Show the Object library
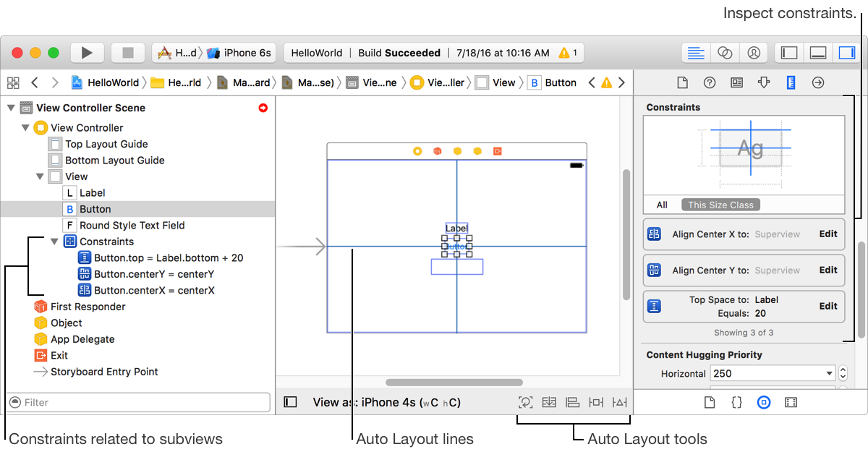The height and width of the screenshot is (452, 868). pos(764,402)
